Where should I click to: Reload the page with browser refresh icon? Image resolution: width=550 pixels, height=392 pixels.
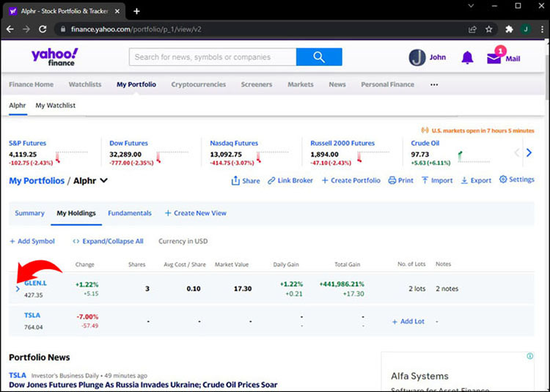point(43,29)
